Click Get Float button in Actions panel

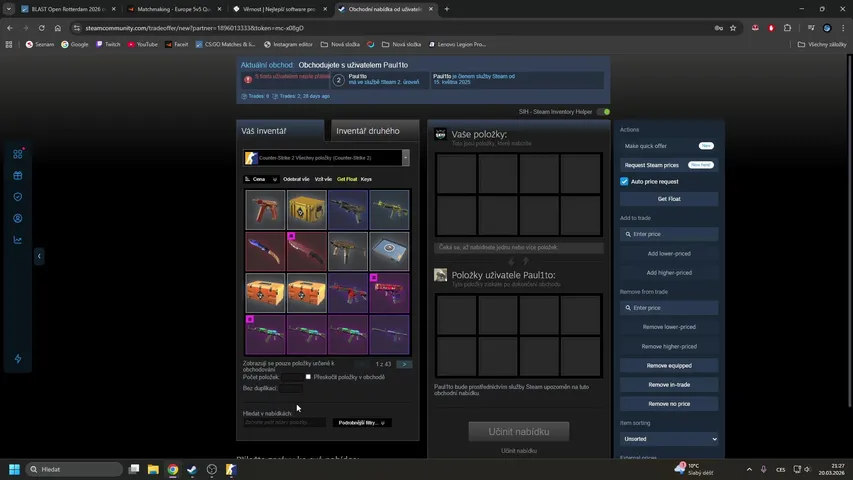point(669,199)
